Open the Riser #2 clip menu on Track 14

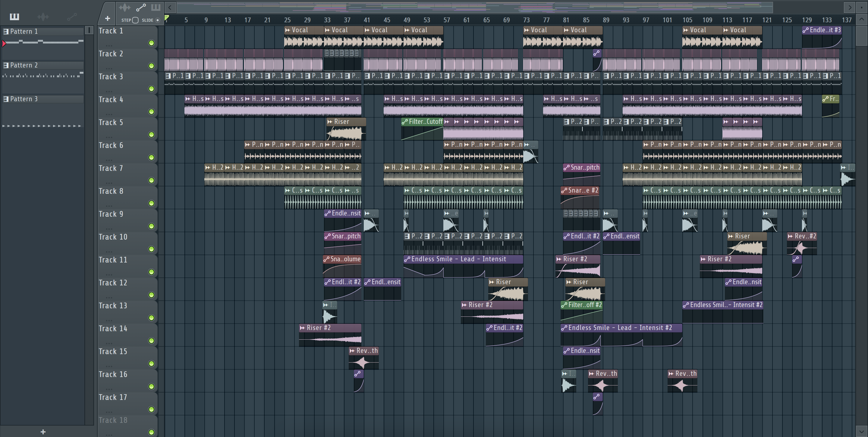point(302,328)
